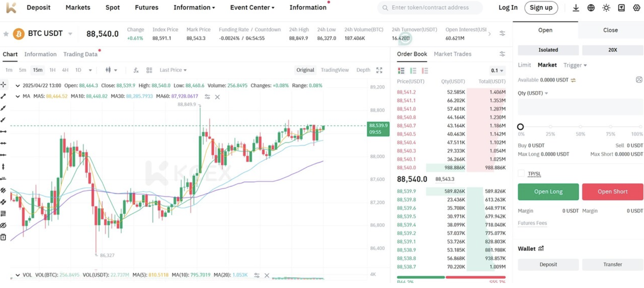The height and width of the screenshot is (288, 644).
Task: Expand chart to fullscreen
Action: pyautogui.click(x=379, y=70)
